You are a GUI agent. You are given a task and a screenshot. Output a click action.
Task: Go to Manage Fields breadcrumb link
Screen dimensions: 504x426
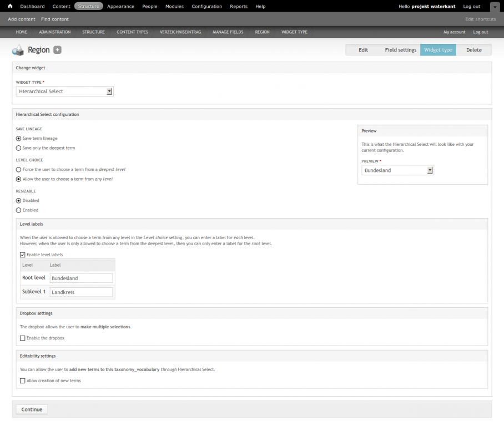click(x=228, y=32)
